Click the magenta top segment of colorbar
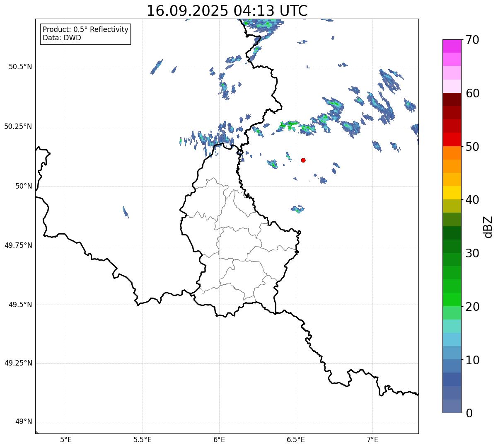Viewport: 498px width, 448px height. 452,46
